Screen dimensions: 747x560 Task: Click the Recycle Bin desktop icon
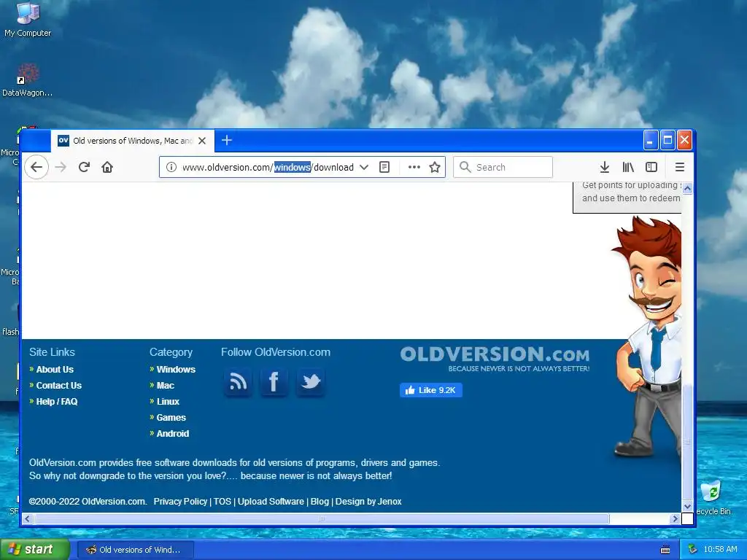pos(713,497)
